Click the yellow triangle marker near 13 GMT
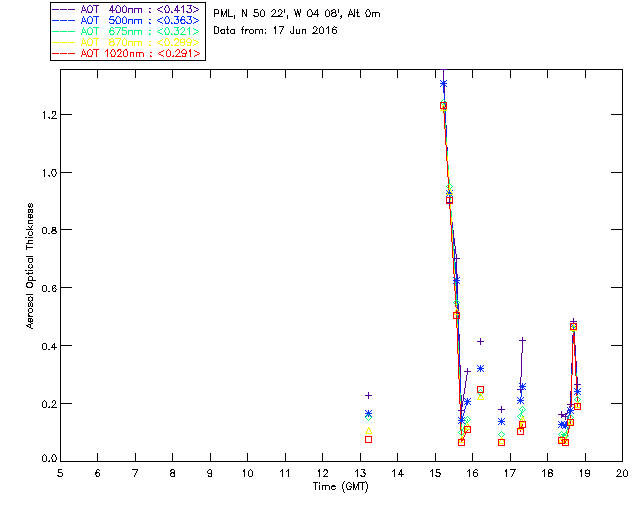The height and width of the screenshot is (512, 640). (369, 431)
